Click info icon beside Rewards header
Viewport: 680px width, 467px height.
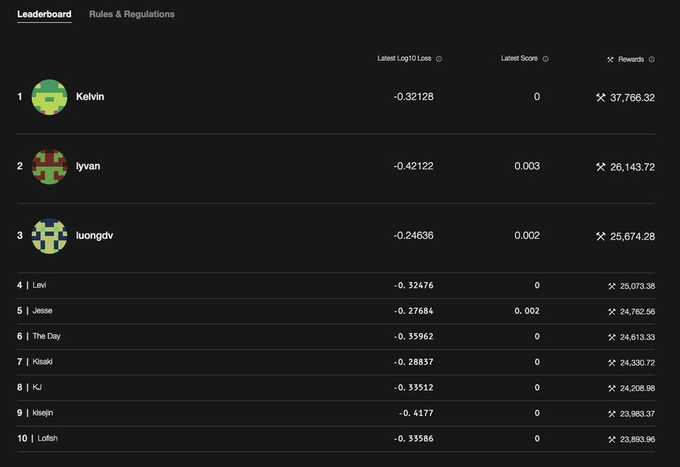tap(651, 59)
